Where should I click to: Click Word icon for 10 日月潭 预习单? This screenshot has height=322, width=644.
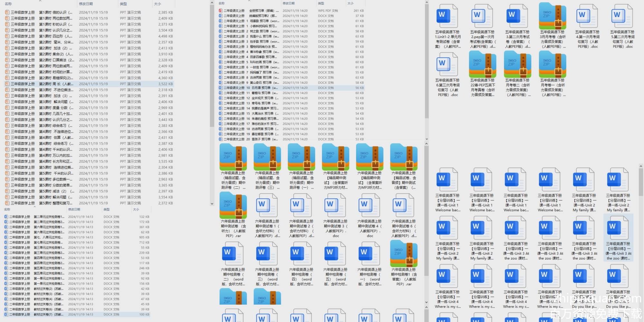tap(221, 88)
